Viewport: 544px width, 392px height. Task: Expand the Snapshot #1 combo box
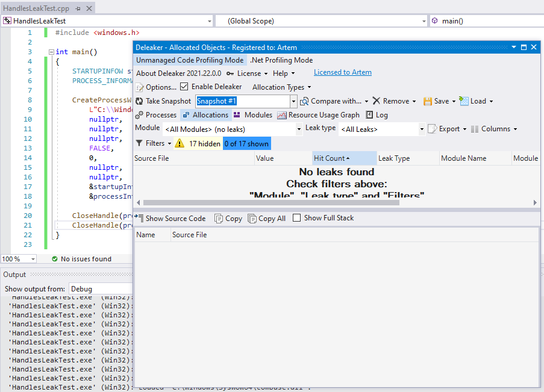tap(293, 101)
